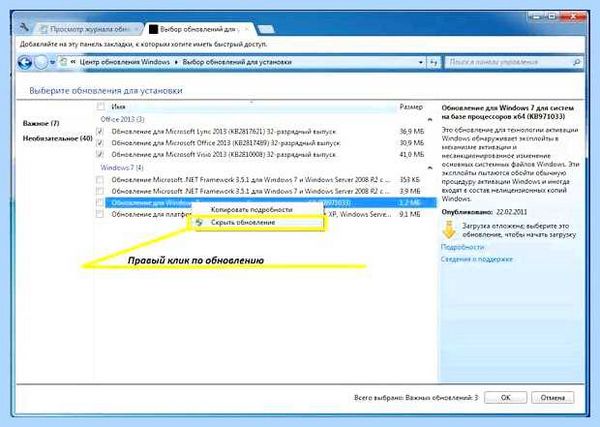The height and width of the screenshot is (427, 600).
Task: Click the wrench icon beside the tabs
Action: [24, 27]
